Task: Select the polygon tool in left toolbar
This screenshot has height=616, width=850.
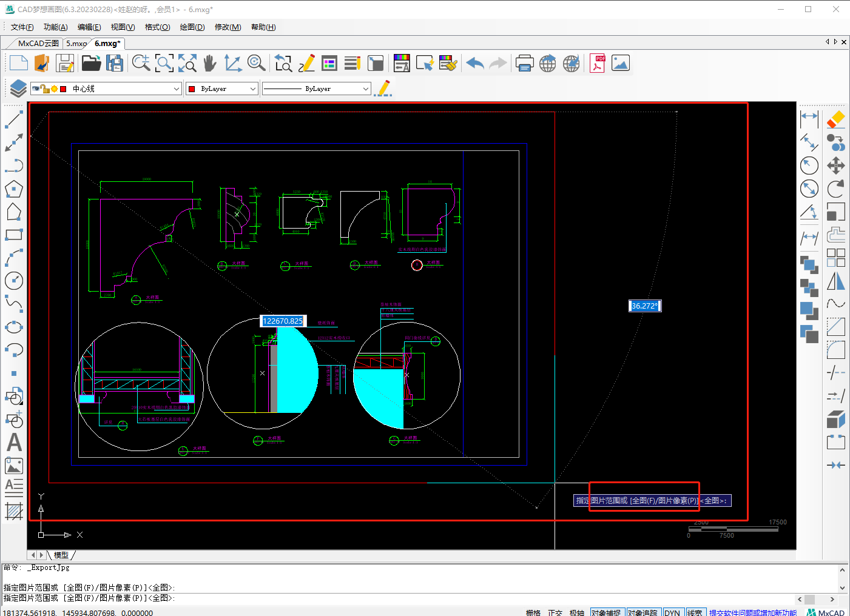Action: pyautogui.click(x=14, y=189)
